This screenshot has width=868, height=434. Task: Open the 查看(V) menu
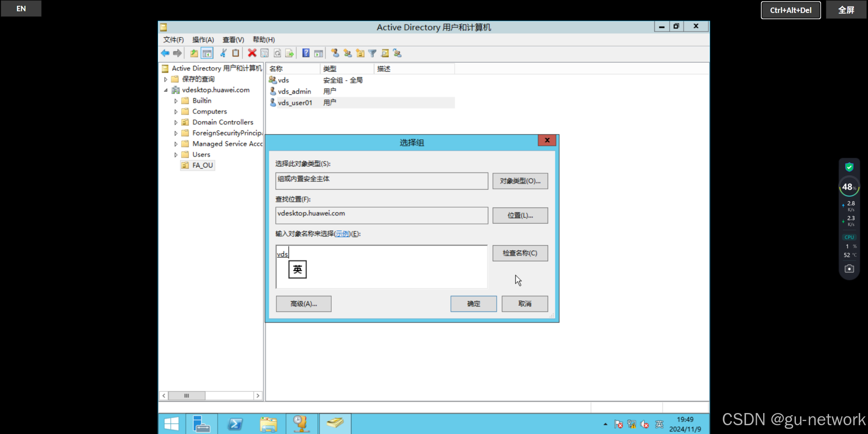(x=233, y=40)
